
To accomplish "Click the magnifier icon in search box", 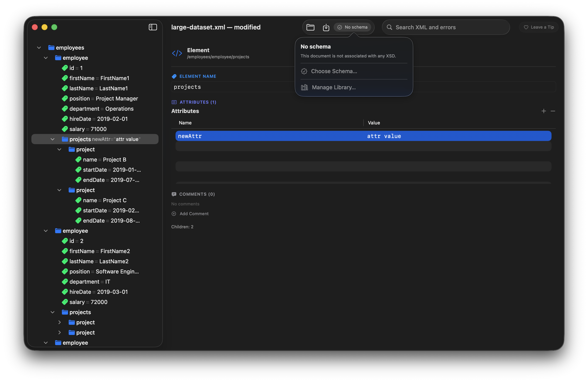I will (389, 27).
